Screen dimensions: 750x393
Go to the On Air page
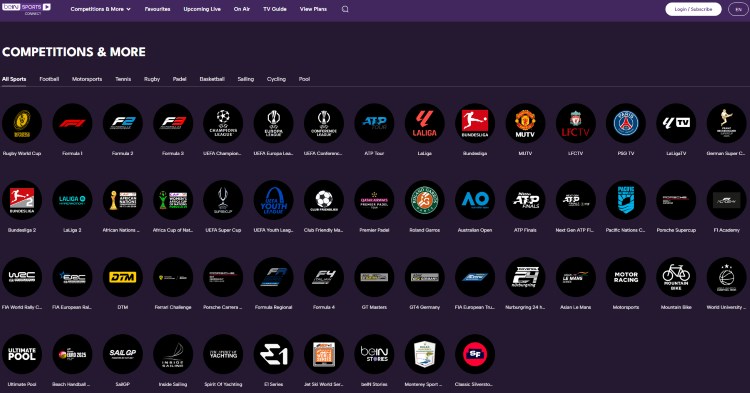click(242, 9)
